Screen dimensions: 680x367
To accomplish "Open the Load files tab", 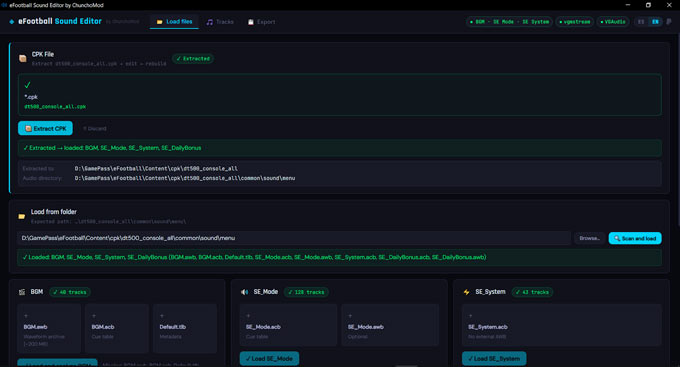I will (174, 22).
